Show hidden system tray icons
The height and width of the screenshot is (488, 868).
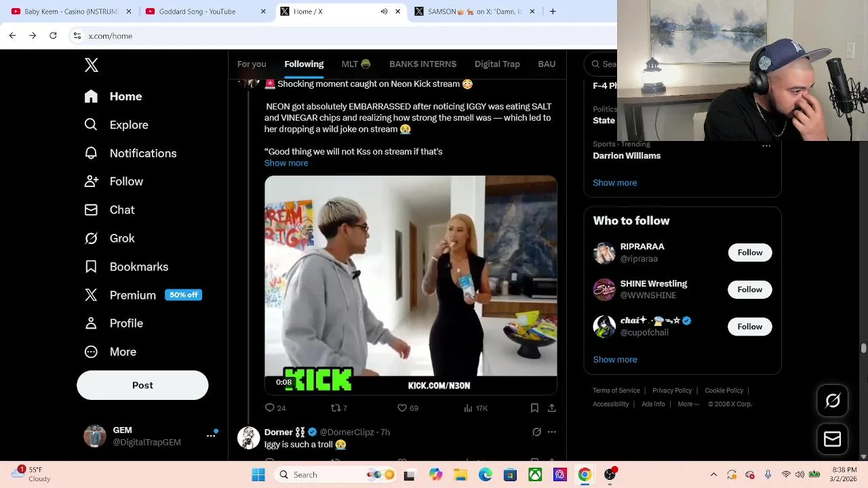pyautogui.click(x=713, y=475)
